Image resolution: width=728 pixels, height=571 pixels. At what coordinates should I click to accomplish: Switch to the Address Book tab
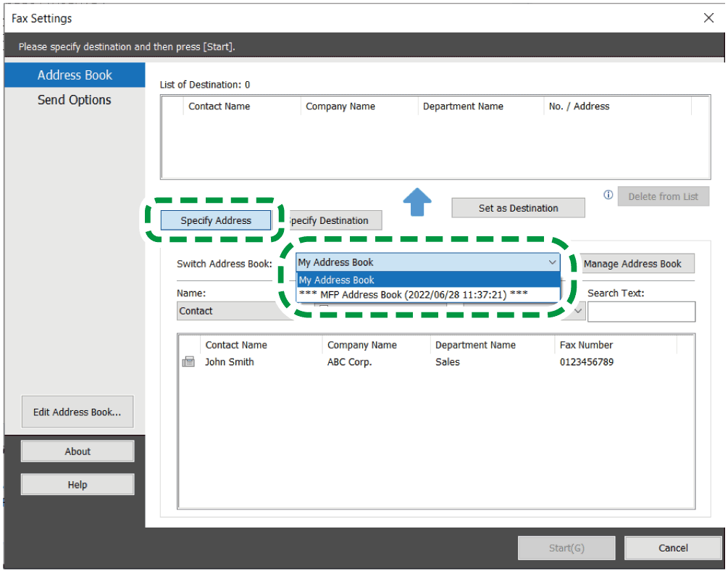75,75
